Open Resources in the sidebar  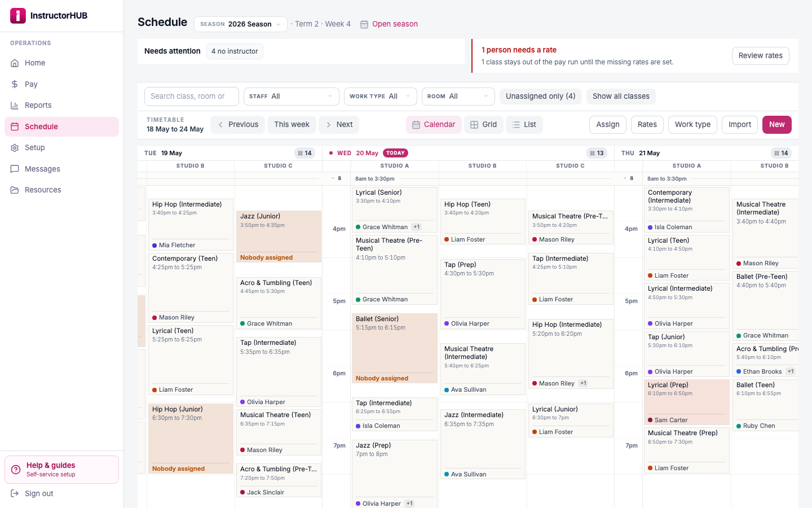pyautogui.click(x=61, y=190)
